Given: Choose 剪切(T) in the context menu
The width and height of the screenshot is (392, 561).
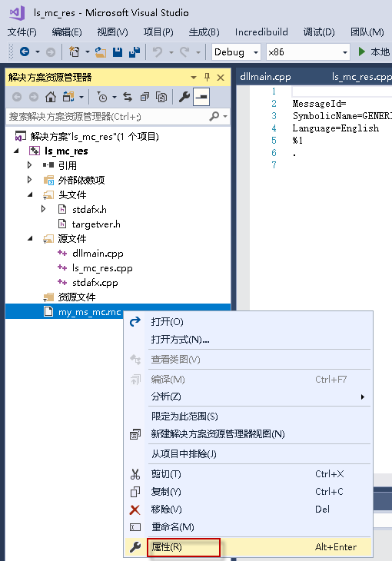Looking at the screenshot, I should (x=248, y=474).
